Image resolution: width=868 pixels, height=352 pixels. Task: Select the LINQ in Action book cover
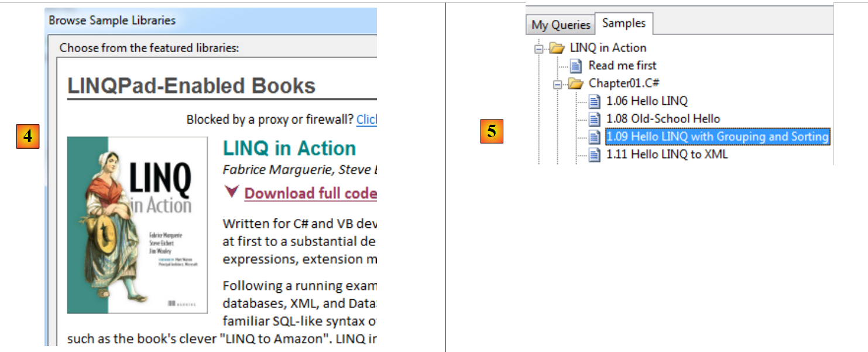click(138, 225)
